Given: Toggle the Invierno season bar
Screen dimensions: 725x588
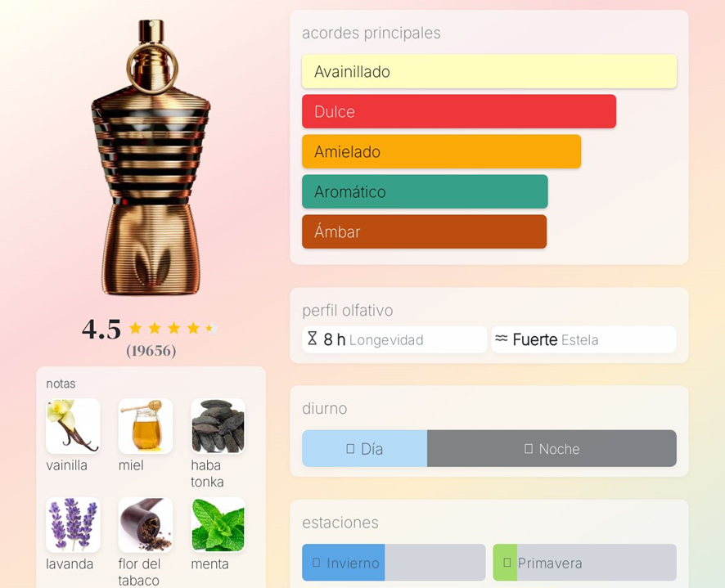Looking at the screenshot, I should (393, 563).
